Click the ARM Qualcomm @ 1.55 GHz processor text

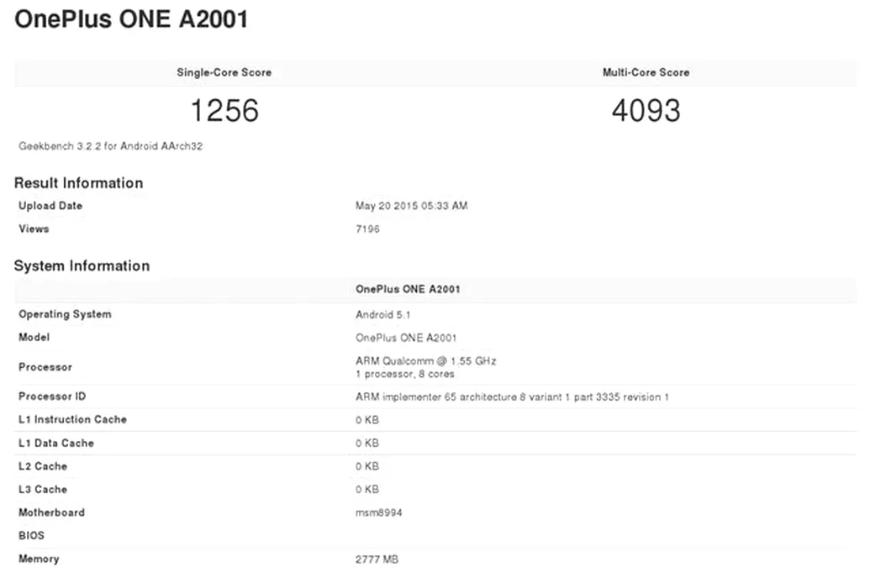(425, 361)
